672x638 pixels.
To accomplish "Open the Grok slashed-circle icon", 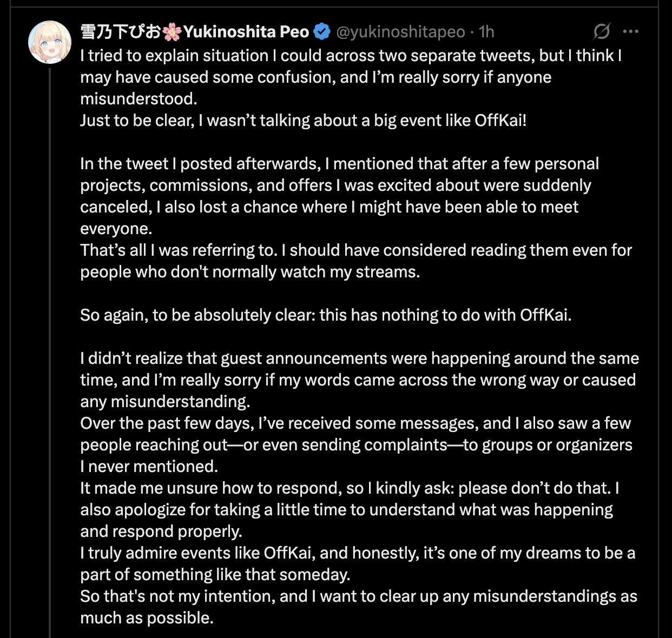I will [x=602, y=32].
